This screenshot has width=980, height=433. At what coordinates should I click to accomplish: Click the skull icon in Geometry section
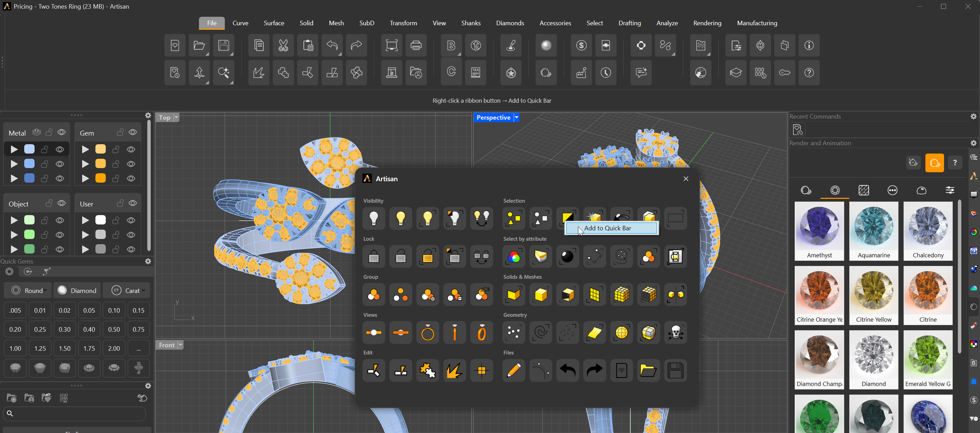click(676, 333)
